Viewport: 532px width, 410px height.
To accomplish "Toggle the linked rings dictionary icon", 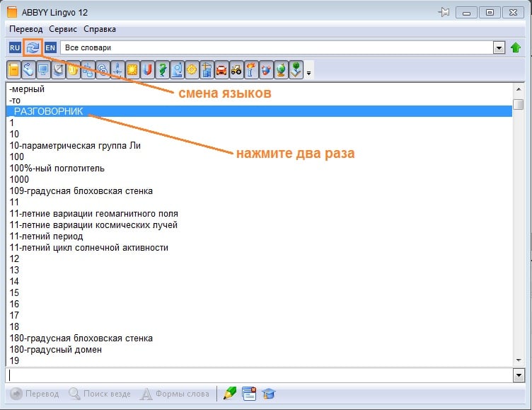I will (103, 69).
